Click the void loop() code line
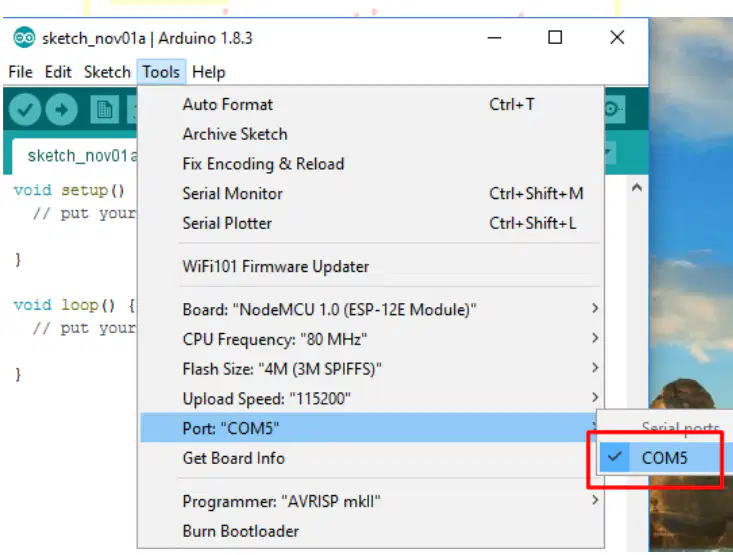Screen dimensions: 733x555 pos(74,305)
